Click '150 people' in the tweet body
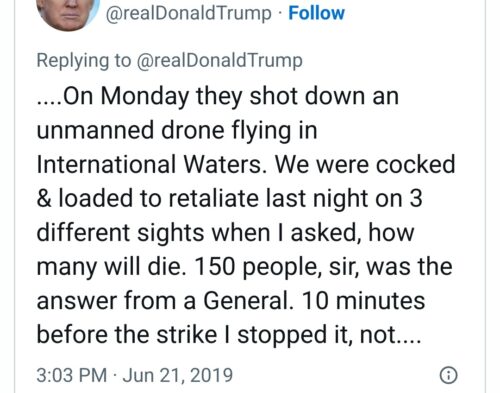500x393 pixels. pos(257,267)
